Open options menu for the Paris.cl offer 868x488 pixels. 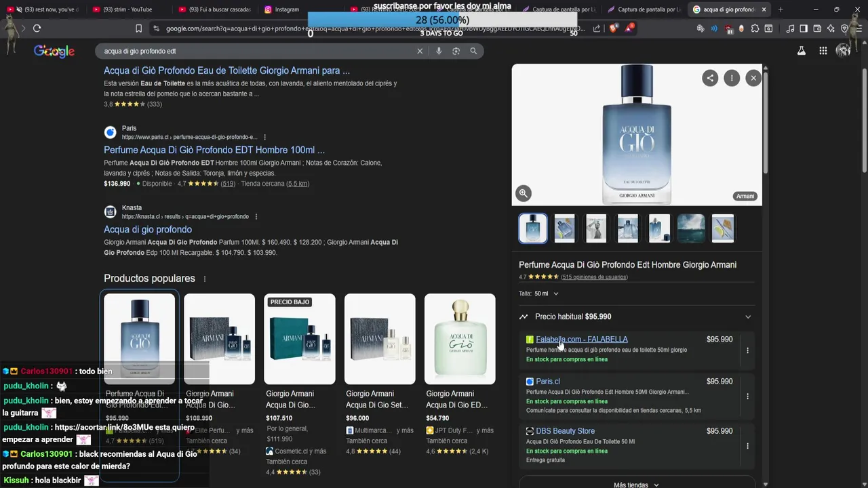(x=747, y=396)
